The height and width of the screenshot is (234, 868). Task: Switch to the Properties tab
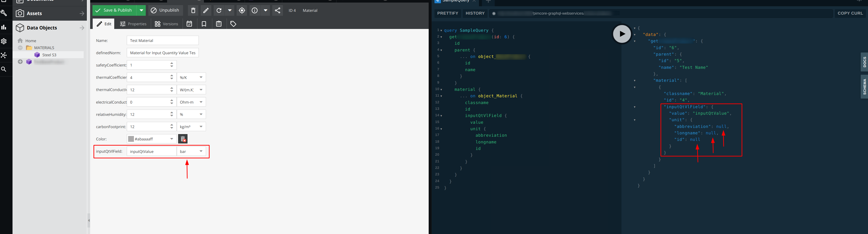(x=133, y=24)
